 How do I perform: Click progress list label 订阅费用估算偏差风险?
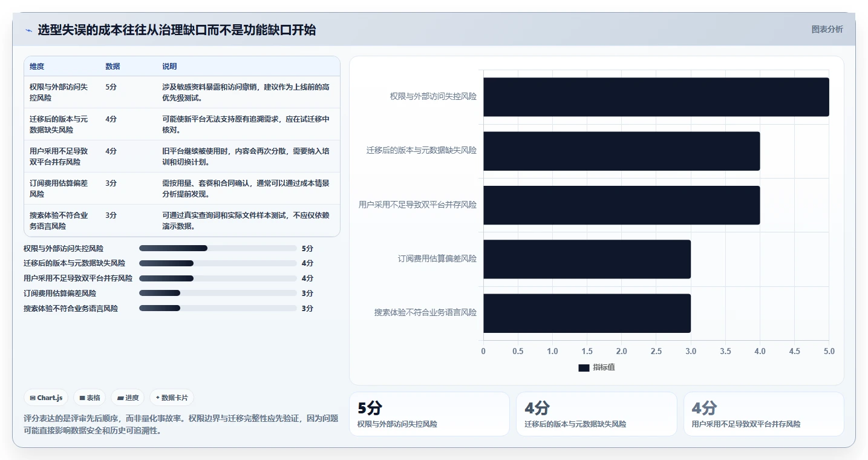[x=60, y=294]
